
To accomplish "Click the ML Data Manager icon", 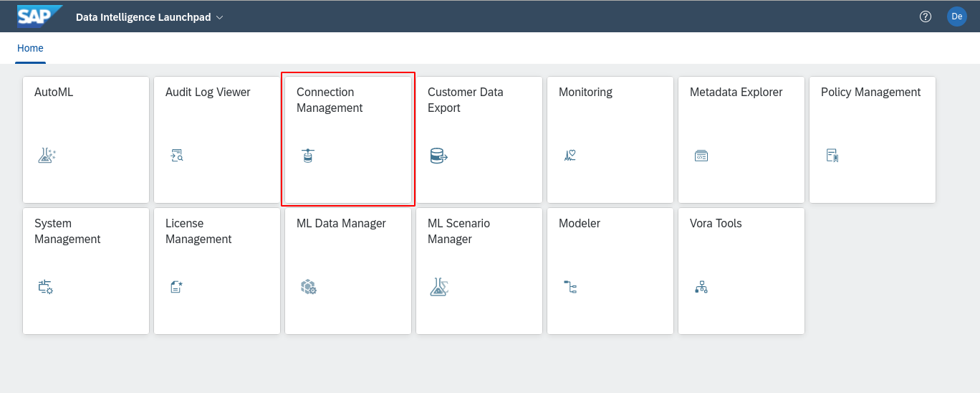I will point(309,287).
